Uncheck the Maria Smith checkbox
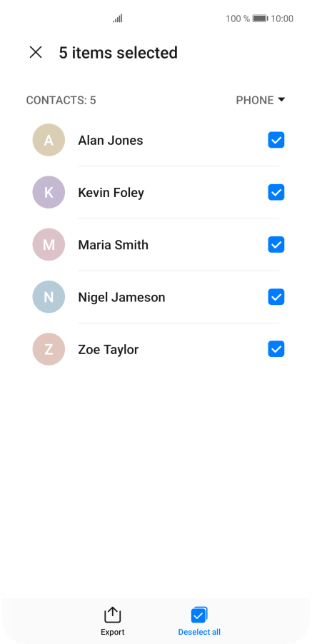Screen dimensions: 312x644 point(276,244)
